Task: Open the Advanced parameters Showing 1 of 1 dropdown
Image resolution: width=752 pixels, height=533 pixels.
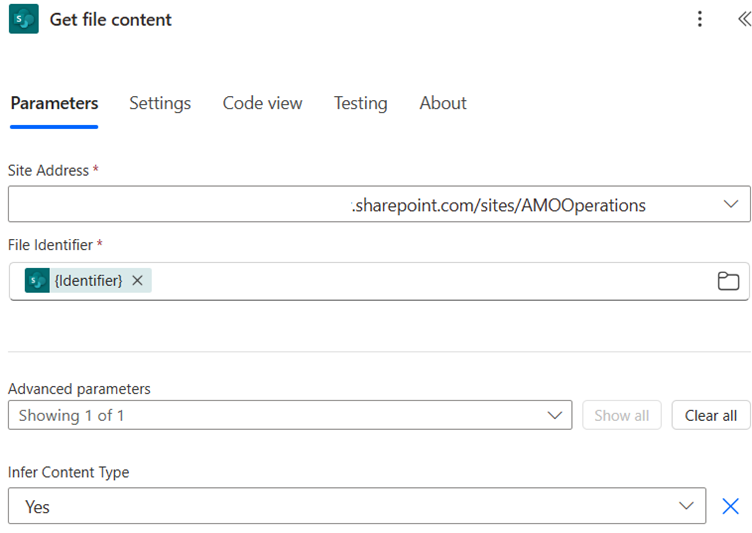Action: point(290,415)
